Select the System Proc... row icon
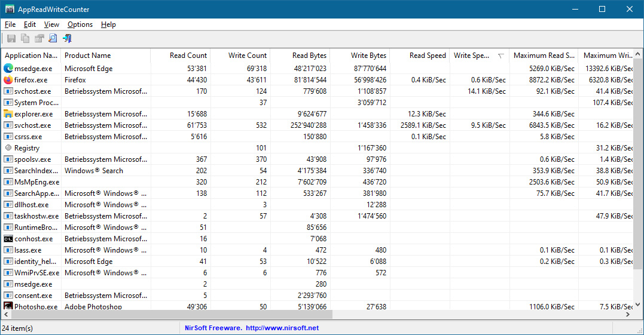Image resolution: width=644 pixels, height=335 pixels. click(x=8, y=103)
